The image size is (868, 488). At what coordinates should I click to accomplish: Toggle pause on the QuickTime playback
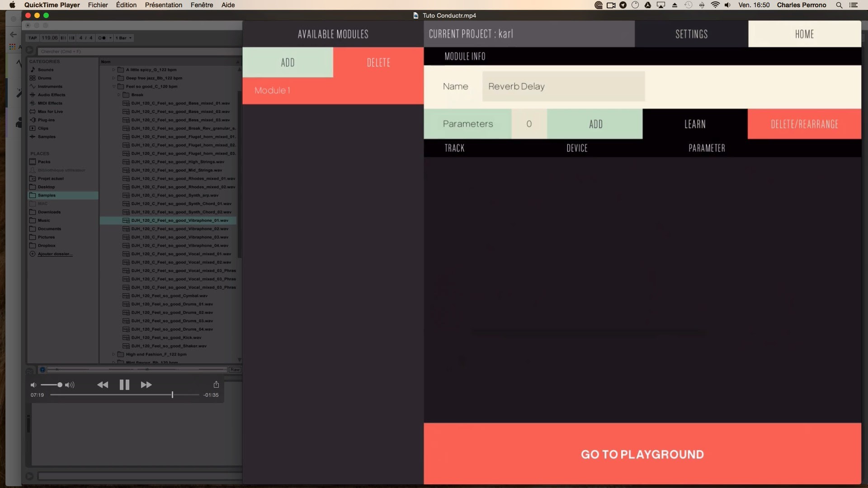(x=124, y=385)
